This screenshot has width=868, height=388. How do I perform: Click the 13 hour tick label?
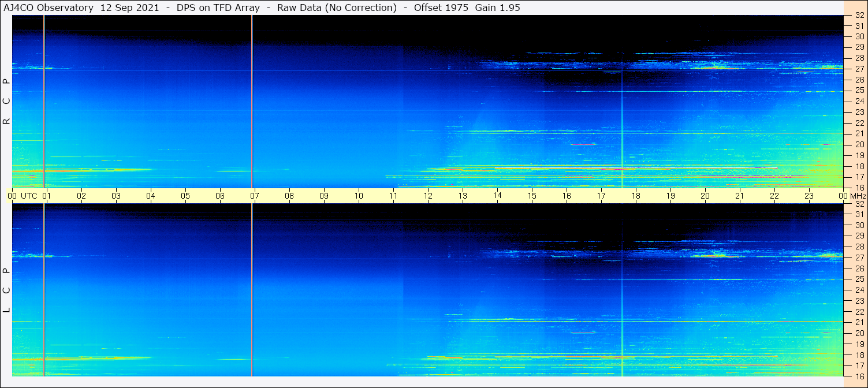[463, 196]
